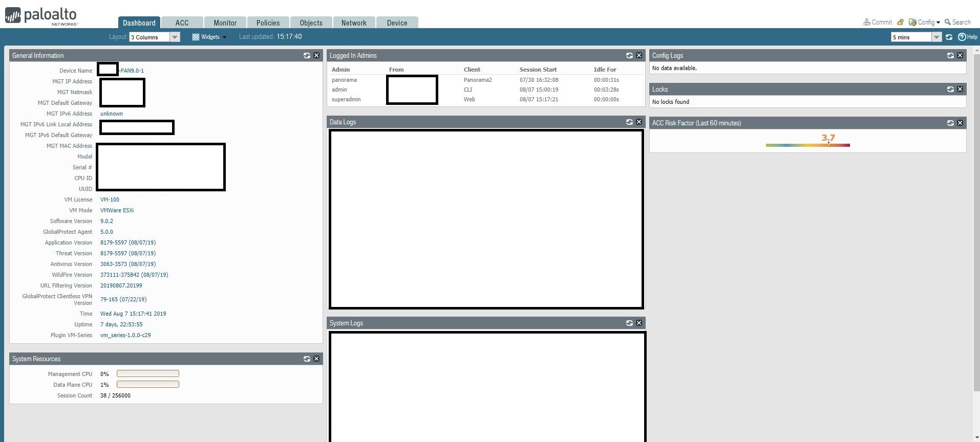Click the Threat Version value
The image size is (980, 442).
tap(128, 253)
